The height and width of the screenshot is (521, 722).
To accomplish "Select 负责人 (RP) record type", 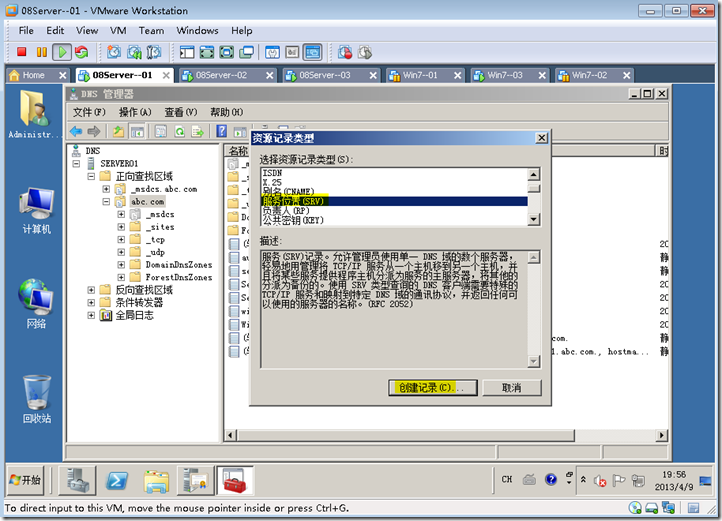I will [x=286, y=211].
